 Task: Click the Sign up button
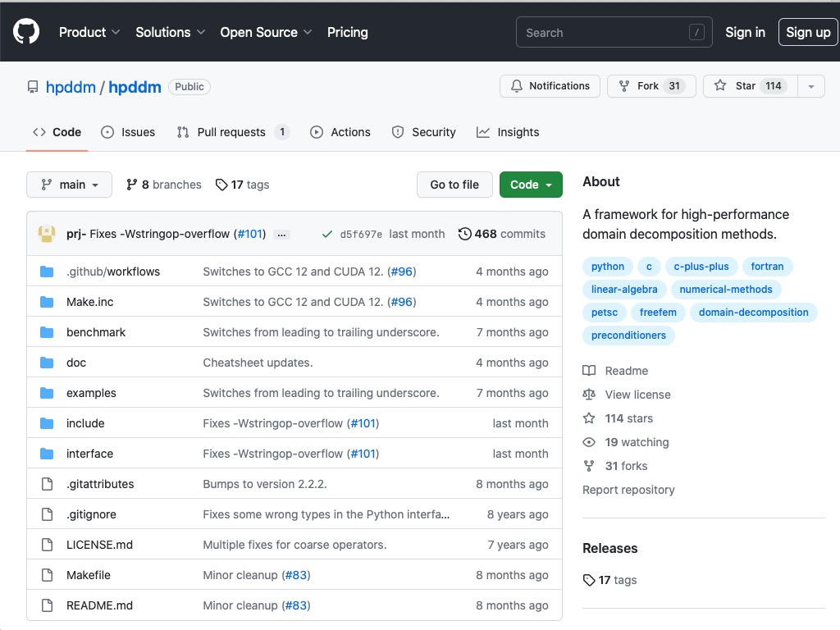tap(808, 32)
